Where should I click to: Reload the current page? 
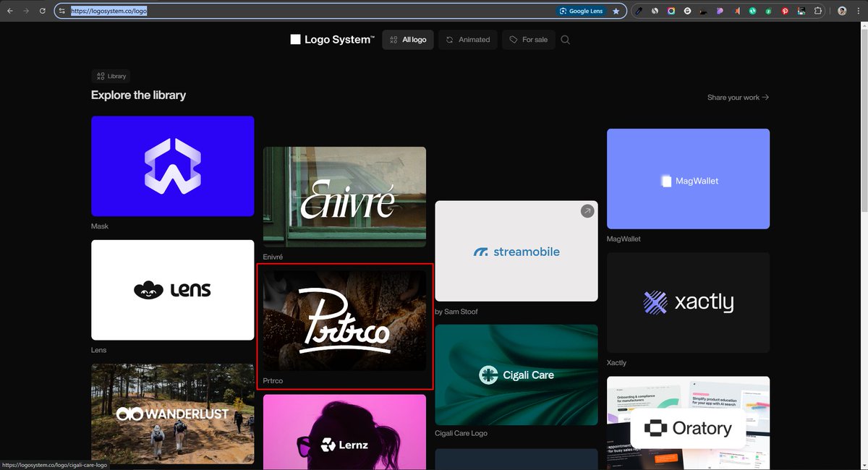pos(43,11)
